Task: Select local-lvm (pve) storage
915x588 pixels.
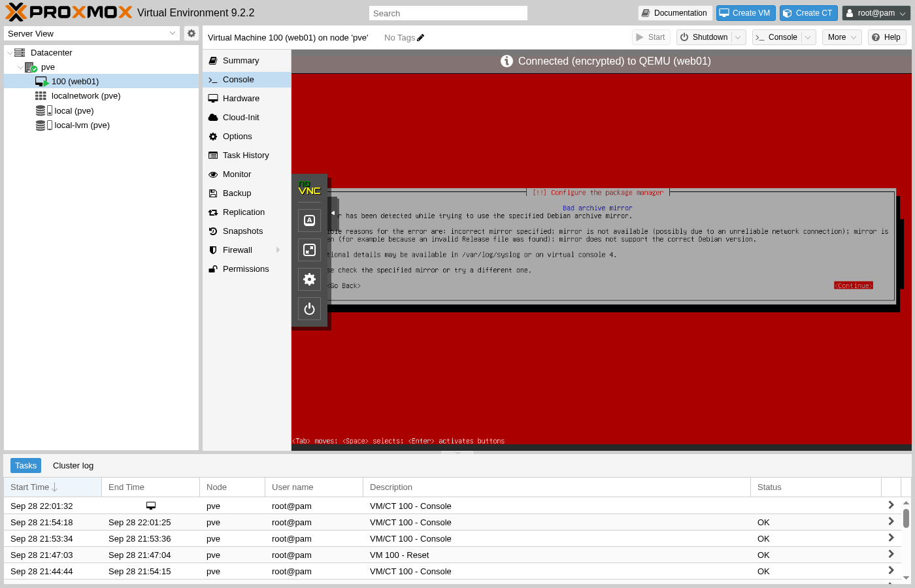Action: [x=101, y=125]
